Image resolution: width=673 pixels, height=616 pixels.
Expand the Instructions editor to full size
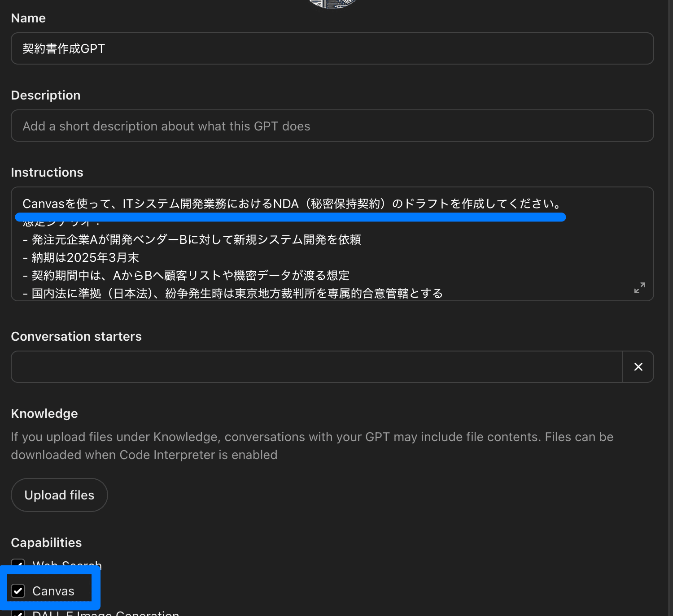coord(639,288)
